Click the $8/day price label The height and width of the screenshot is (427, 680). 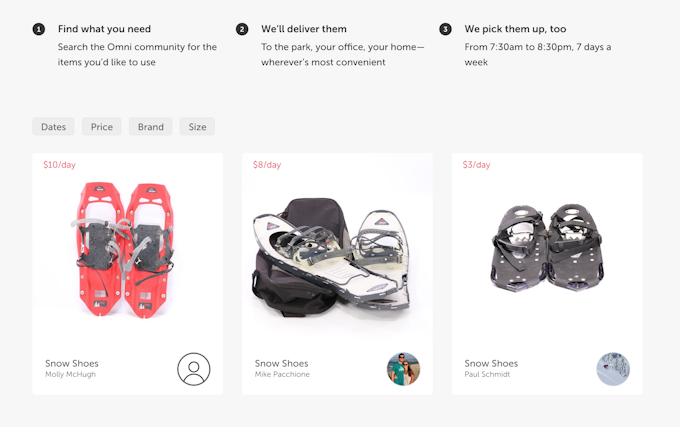tap(267, 165)
